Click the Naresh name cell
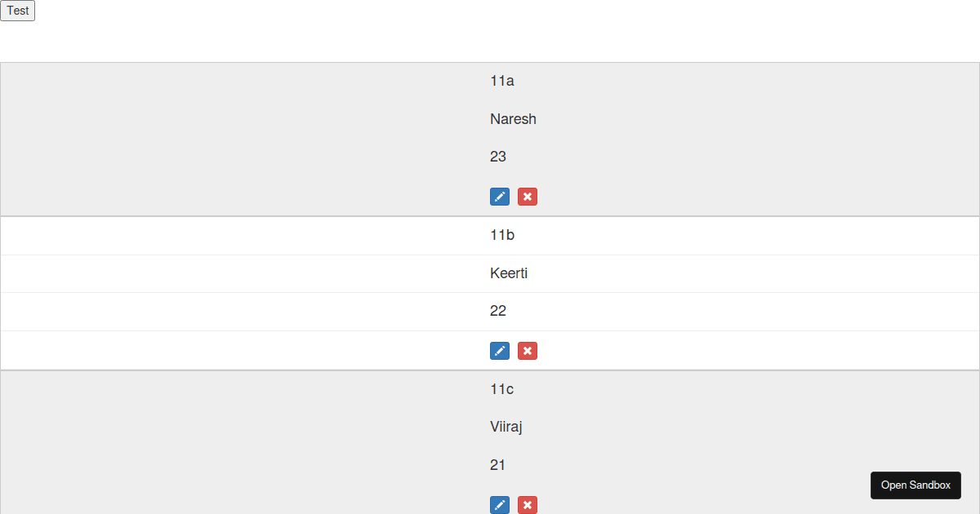This screenshot has width=980, height=514. pos(513,119)
